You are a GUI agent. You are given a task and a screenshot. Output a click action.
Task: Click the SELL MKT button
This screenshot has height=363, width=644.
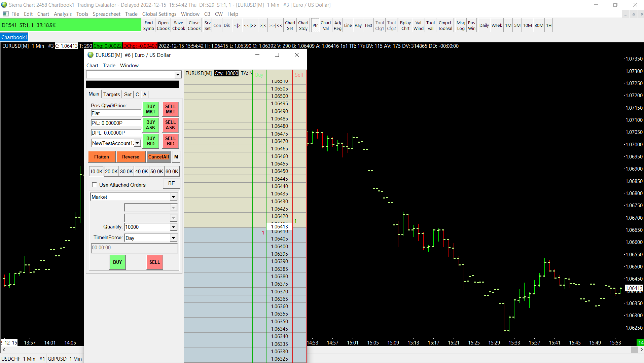tap(171, 109)
